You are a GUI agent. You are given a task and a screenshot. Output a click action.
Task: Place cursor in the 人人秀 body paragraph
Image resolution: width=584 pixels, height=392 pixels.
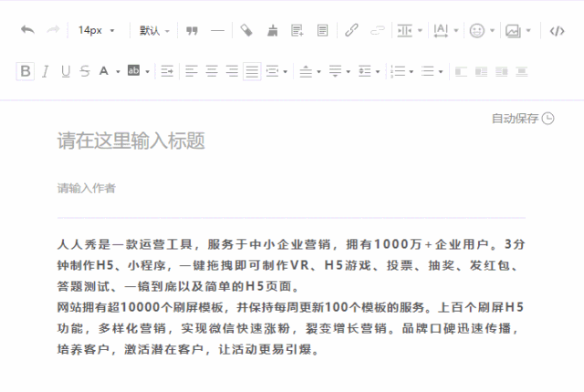291,265
